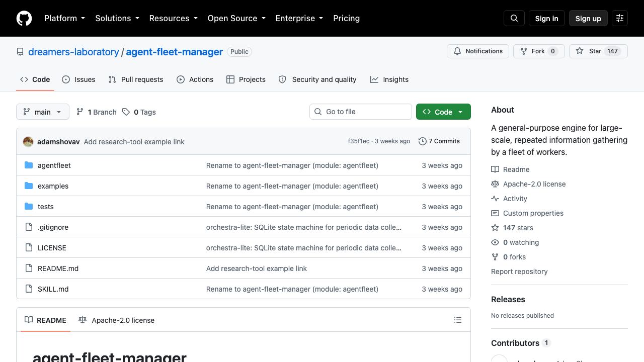Open the .gitignore file name link

pos(53,227)
